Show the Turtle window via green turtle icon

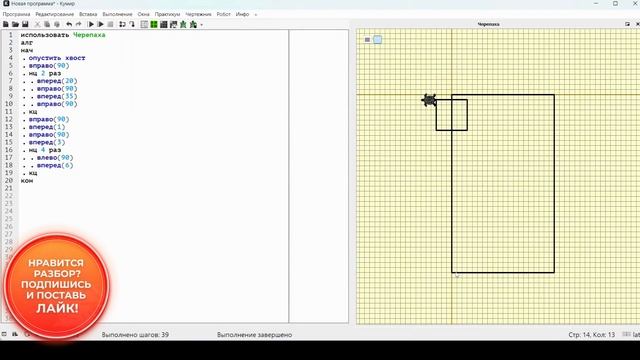[183, 24]
